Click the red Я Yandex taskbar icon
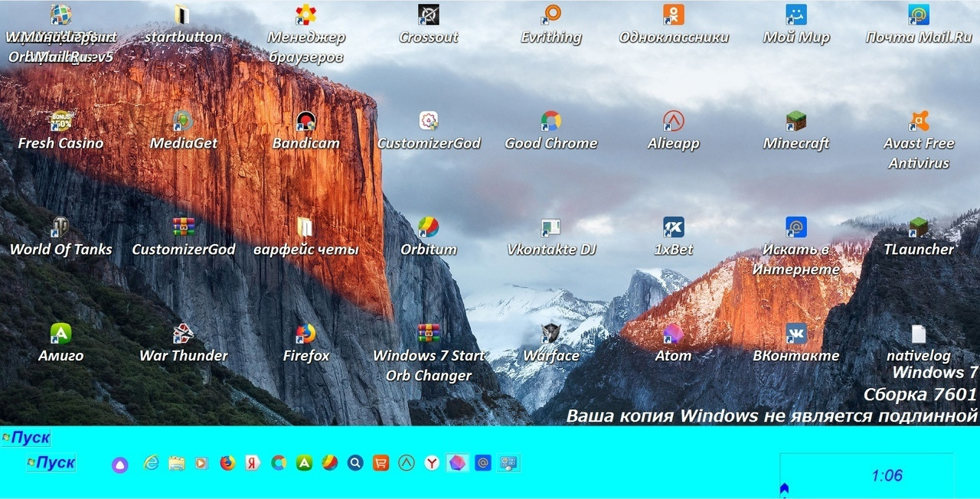Viewport: 980px width, 499px height. (253, 463)
